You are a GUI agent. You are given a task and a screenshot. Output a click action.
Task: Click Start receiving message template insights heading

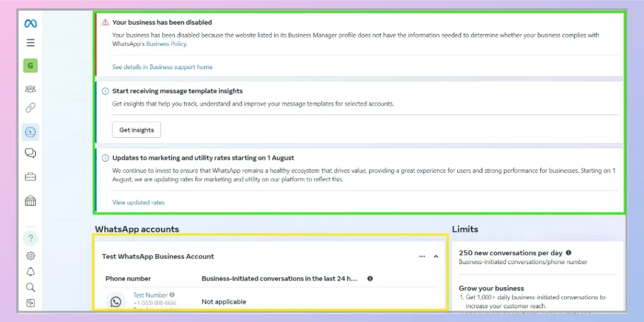[177, 91]
